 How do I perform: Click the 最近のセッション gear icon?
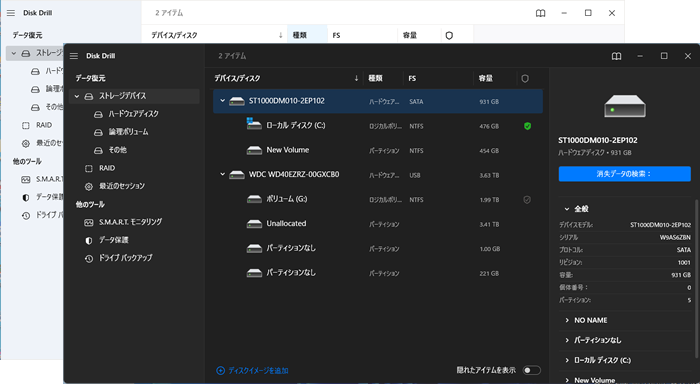tap(89, 187)
